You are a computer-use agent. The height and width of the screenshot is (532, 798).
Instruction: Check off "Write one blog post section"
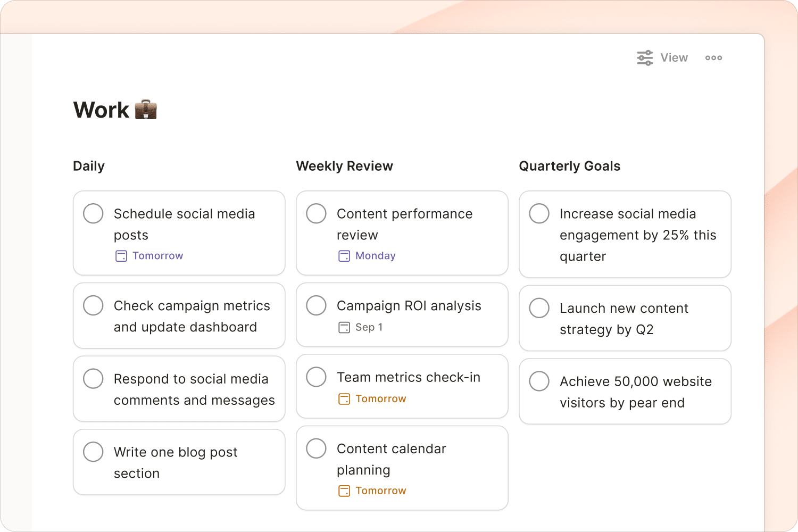[93, 452]
